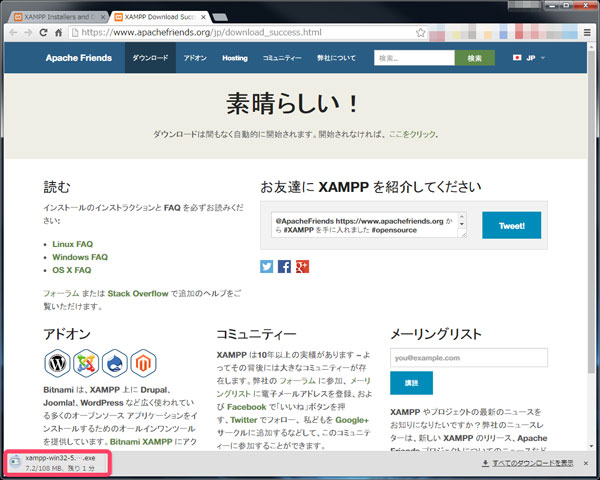The image size is (600, 480).
Task: Click the xampp-win32 download item
Action: point(58,463)
